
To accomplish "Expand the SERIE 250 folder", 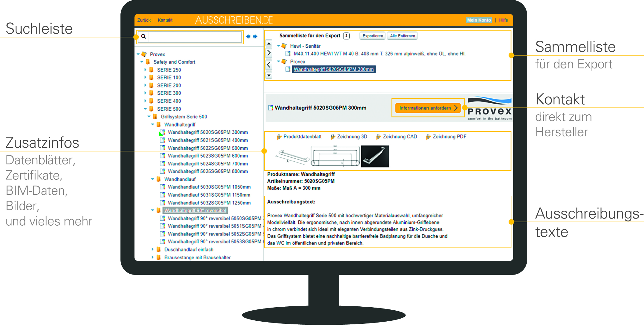I will pyautogui.click(x=145, y=70).
